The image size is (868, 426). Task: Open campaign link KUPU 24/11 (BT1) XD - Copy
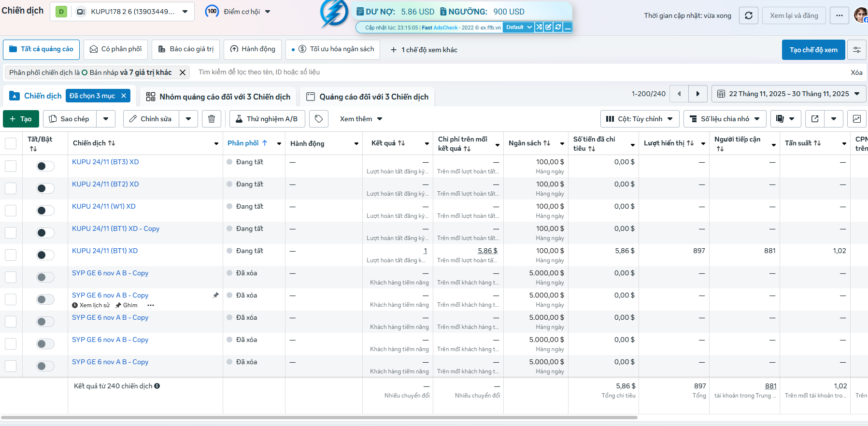pyautogui.click(x=115, y=228)
